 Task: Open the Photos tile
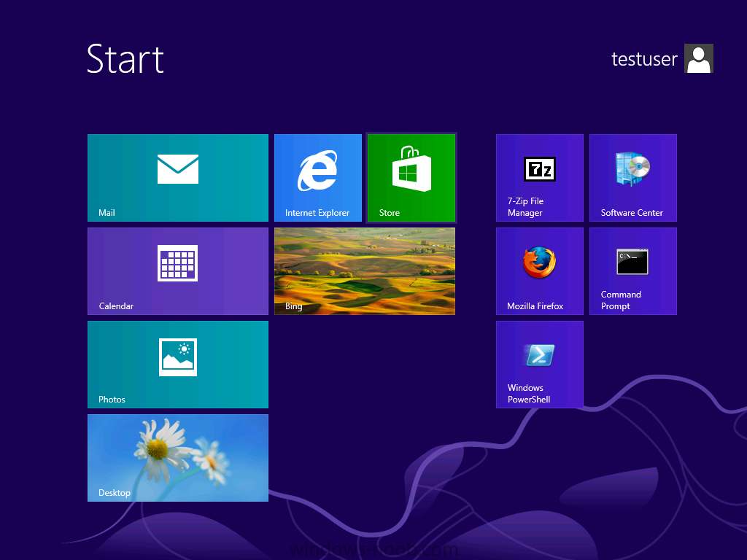[178, 365]
